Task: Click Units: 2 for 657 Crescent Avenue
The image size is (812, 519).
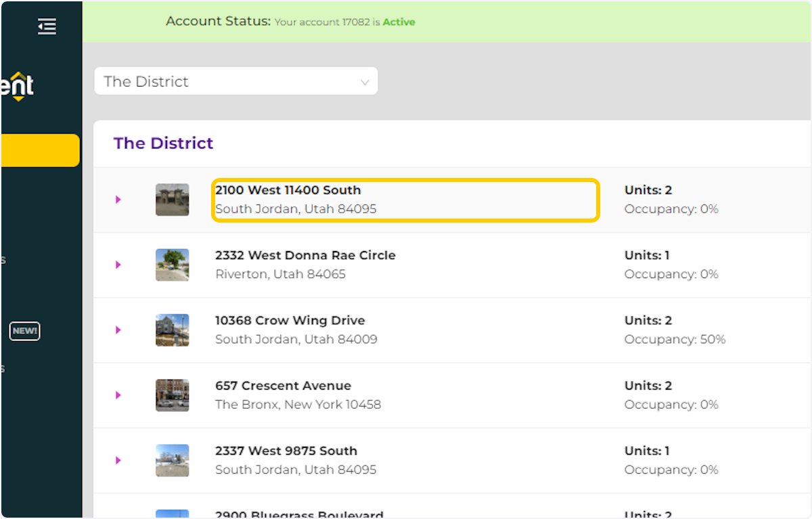Action: (648, 385)
